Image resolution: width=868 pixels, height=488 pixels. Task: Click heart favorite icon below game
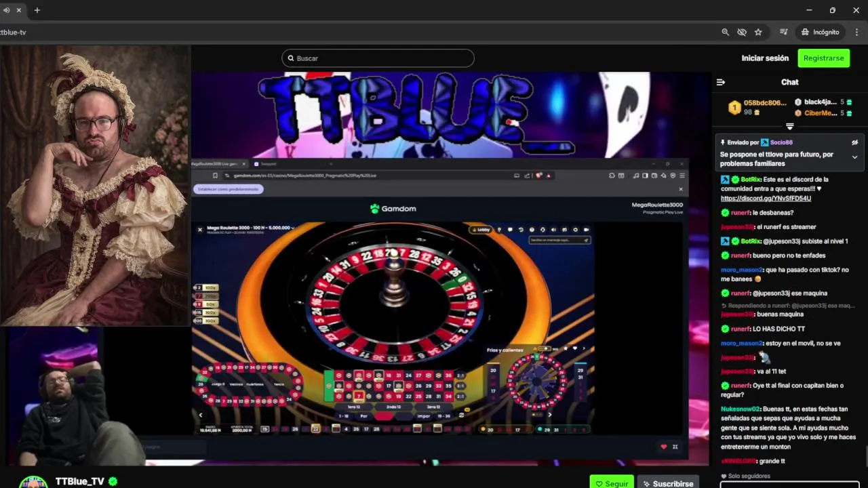point(664,447)
